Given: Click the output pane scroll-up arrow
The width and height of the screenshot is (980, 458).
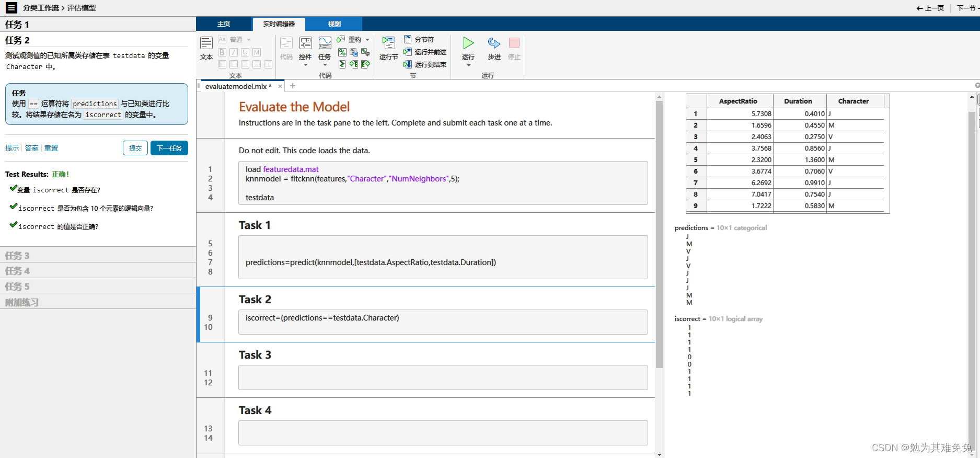Looking at the screenshot, I should [972, 97].
